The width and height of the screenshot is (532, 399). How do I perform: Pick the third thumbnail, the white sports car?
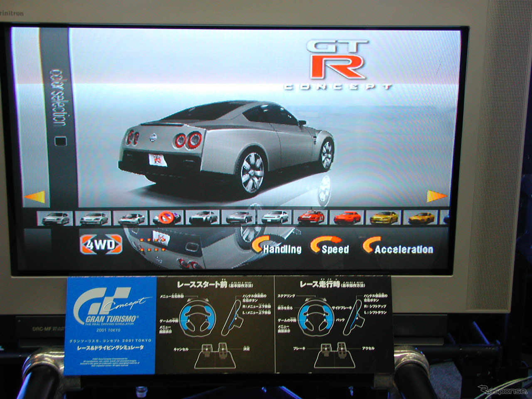pyautogui.click(x=131, y=218)
